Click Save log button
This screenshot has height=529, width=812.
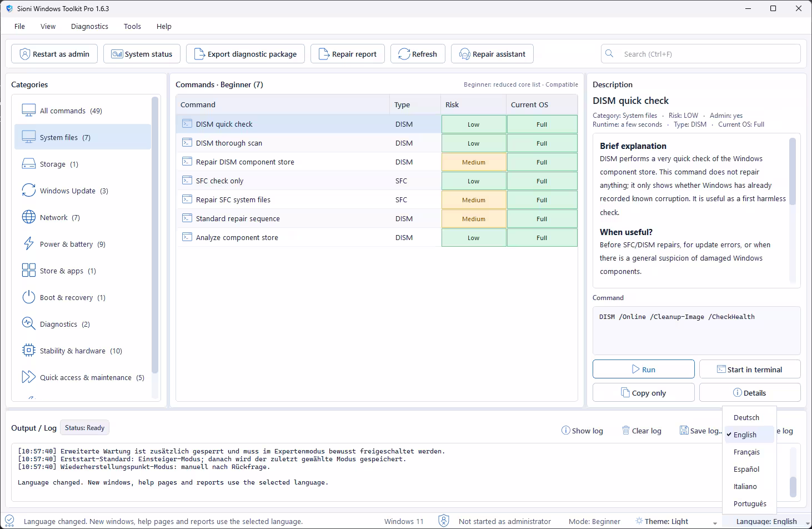pos(700,431)
